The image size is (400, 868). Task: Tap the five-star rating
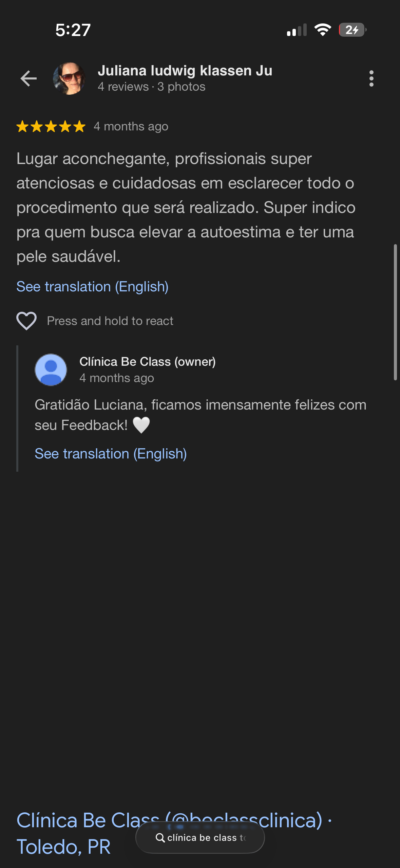tap(51, 126)
